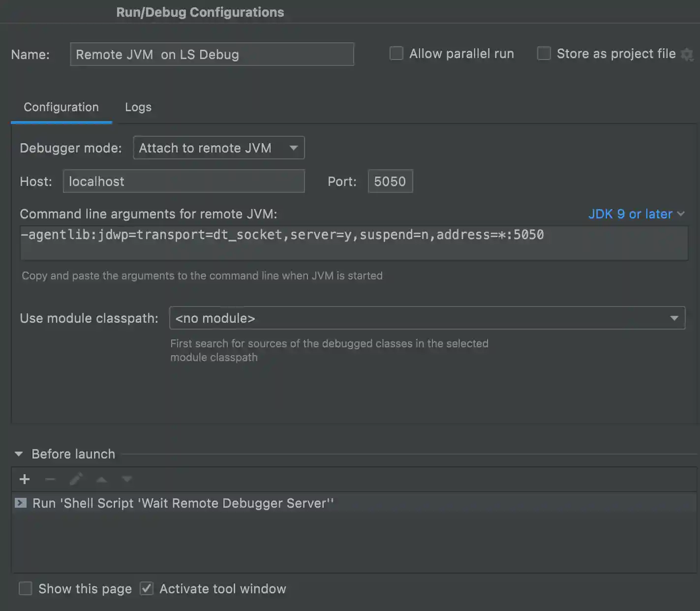Remove the selected before-launch task
The image size is (700, 611).
click(50, 479)
